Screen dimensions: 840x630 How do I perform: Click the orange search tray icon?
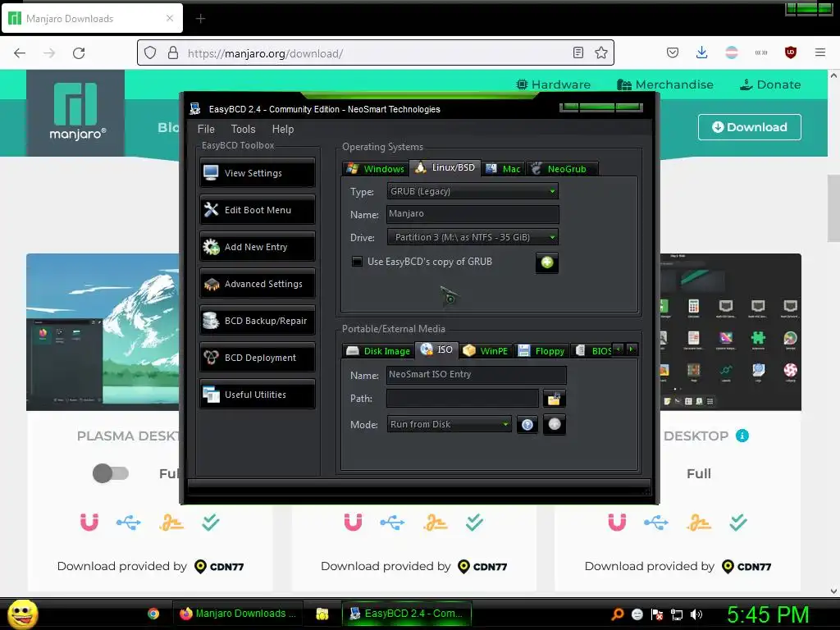(x=617, y=614)
